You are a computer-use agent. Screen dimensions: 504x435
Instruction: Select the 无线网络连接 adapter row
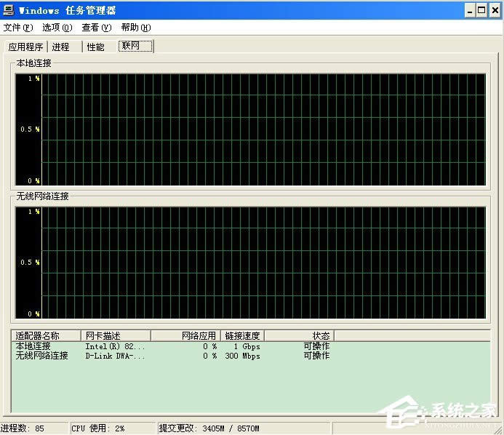pyautogui.click(x=42, y=356)
